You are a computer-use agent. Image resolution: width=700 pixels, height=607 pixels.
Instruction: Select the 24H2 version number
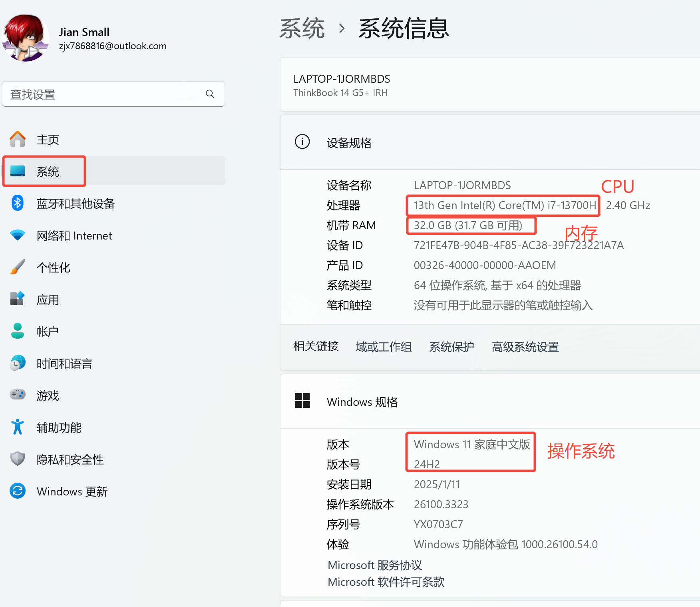[427, 464]
